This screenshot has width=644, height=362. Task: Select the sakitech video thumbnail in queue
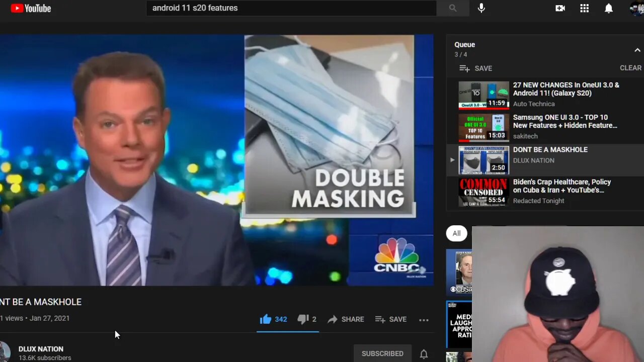tap(484, 128)
